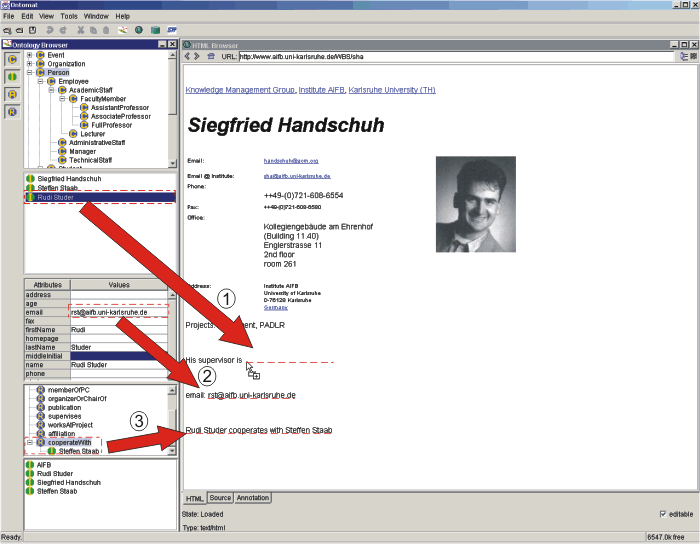
Task: Switch to the HTML tab
Action: pyautogui.click(x=195, y=498)
